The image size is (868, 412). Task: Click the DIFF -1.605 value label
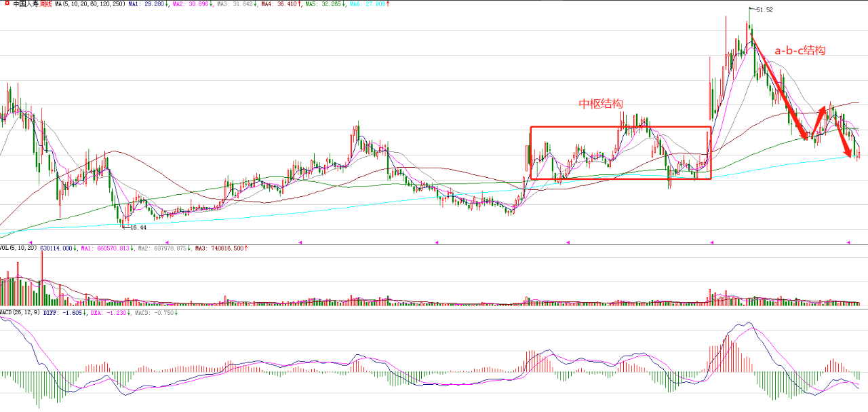tap(62, 312)
